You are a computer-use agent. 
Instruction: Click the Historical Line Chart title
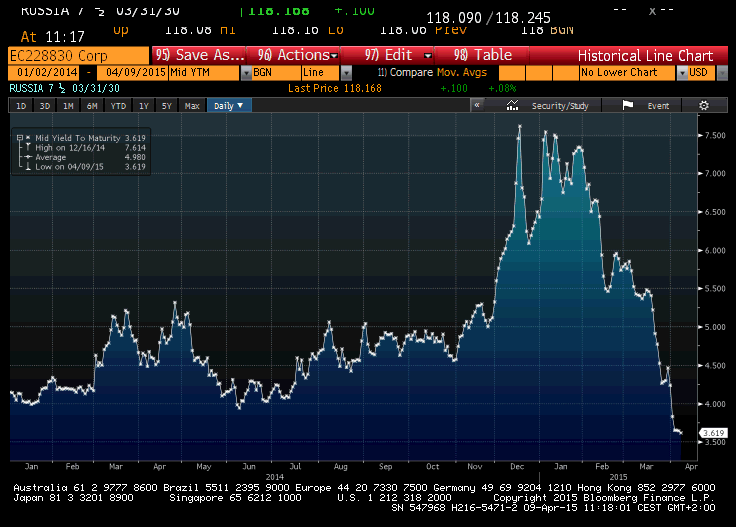(645, 56)
